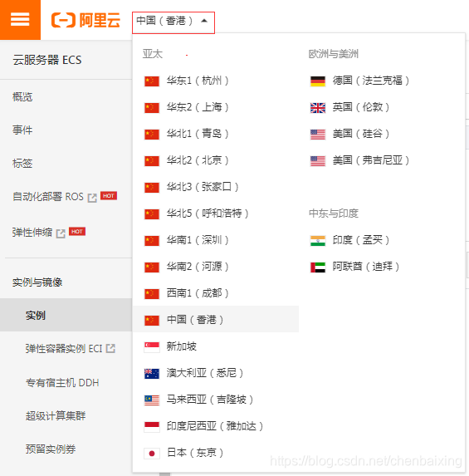Click the Alibaba Cloud logo
469x476 pixels.
pos(85,20)
